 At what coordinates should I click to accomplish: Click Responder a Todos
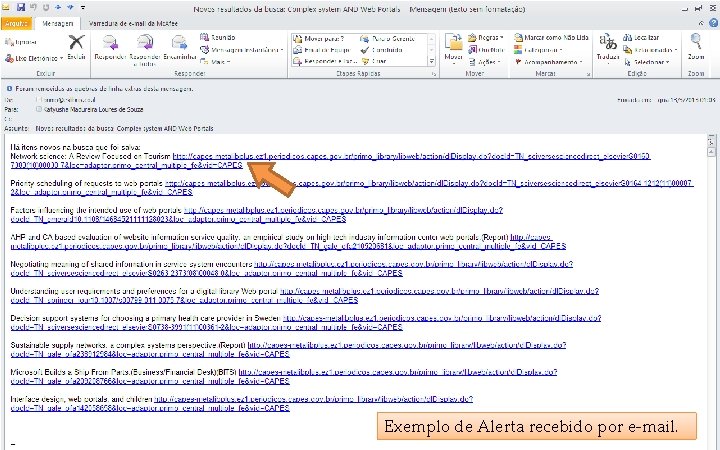point(145,51)
